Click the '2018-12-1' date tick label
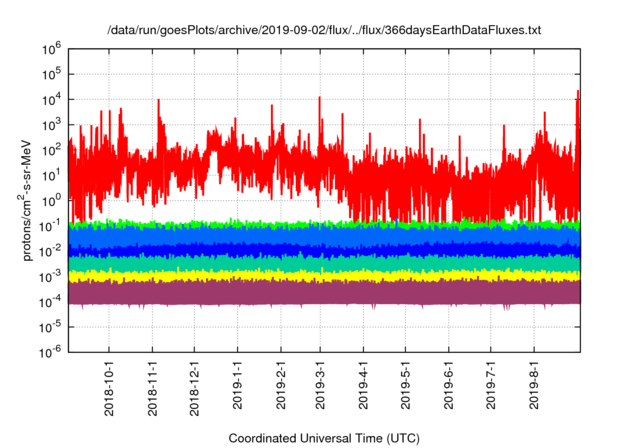The image size is (640, 448). tap(194, 388)
